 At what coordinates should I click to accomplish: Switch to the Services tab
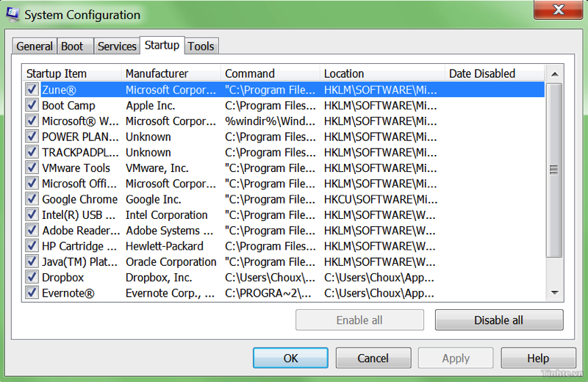(117, 46)
